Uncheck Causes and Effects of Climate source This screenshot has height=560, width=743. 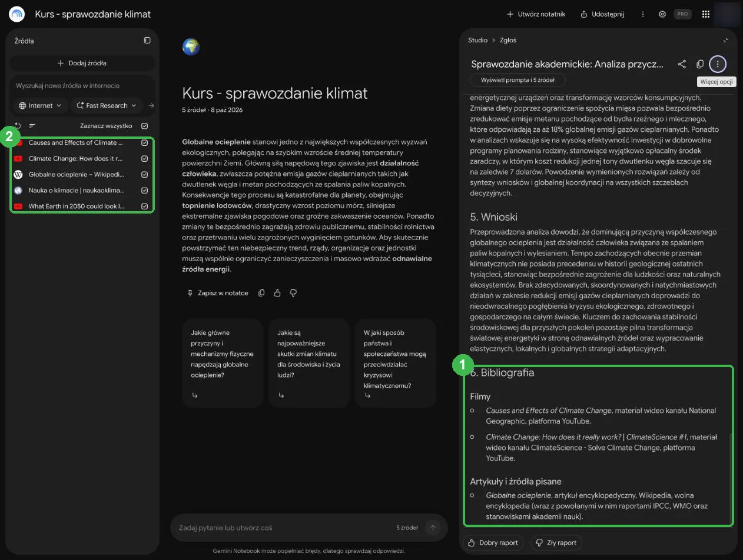pos(145,142)
